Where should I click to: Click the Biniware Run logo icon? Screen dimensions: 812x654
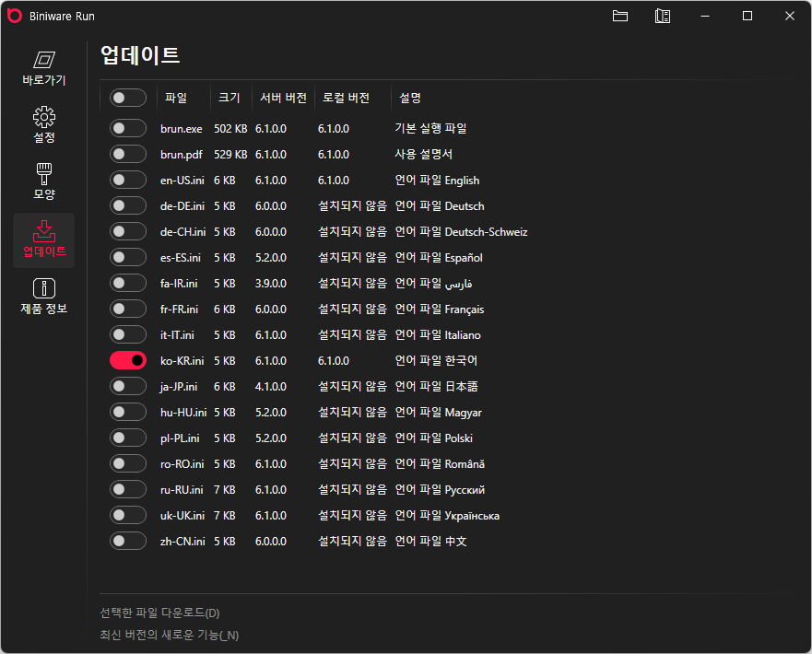(15, 16)
